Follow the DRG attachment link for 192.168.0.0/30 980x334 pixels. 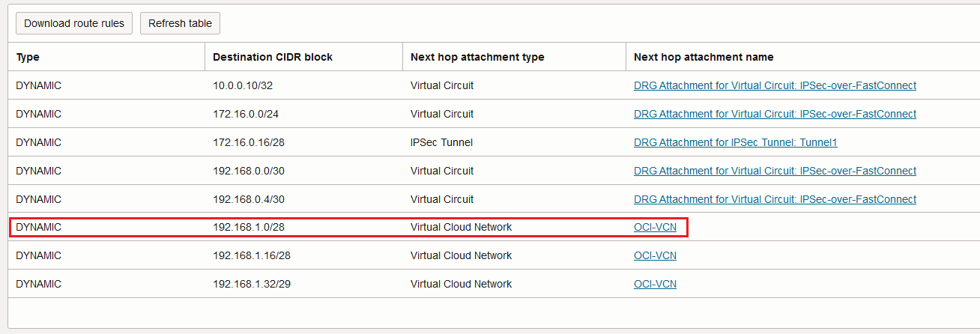pyautogui.click(x=775, y=171)
